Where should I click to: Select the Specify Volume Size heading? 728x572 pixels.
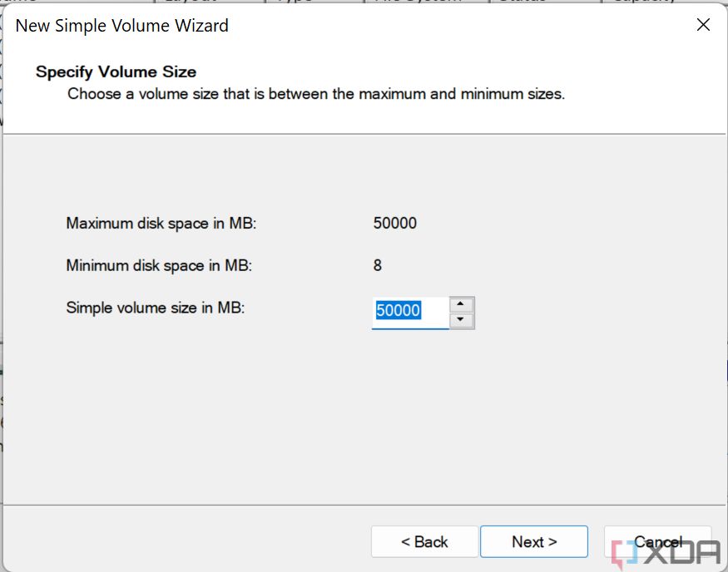[x=116, y=72]
